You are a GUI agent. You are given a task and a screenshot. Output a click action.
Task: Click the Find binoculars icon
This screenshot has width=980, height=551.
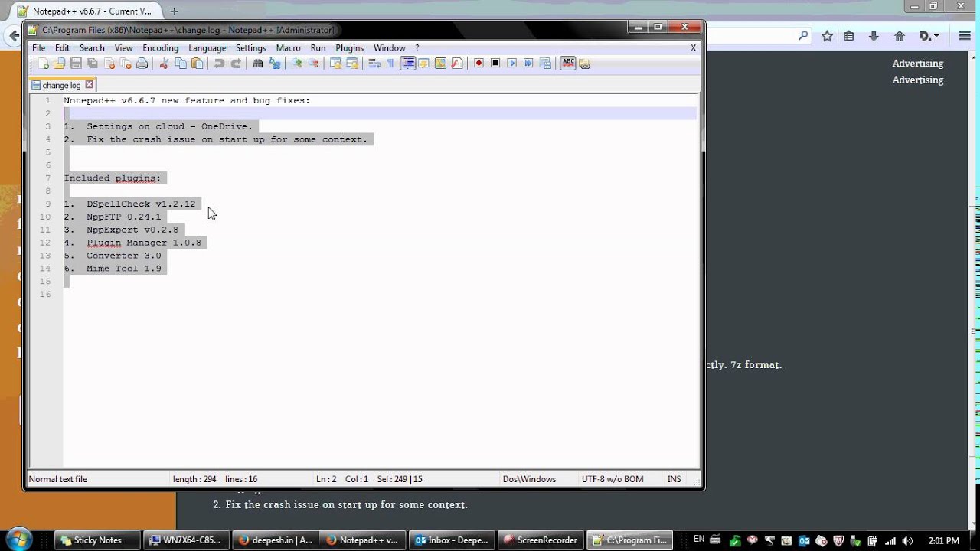(258, 64)
